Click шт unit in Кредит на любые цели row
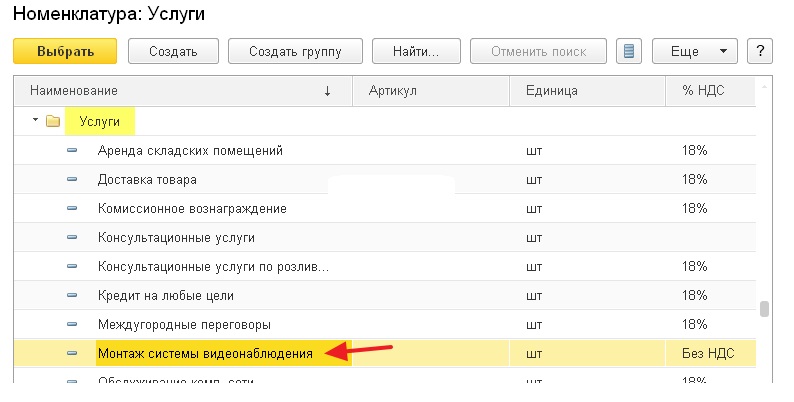The width and height of the screenshot is (794, 402). pyautogui.click(x=534, y=295)
